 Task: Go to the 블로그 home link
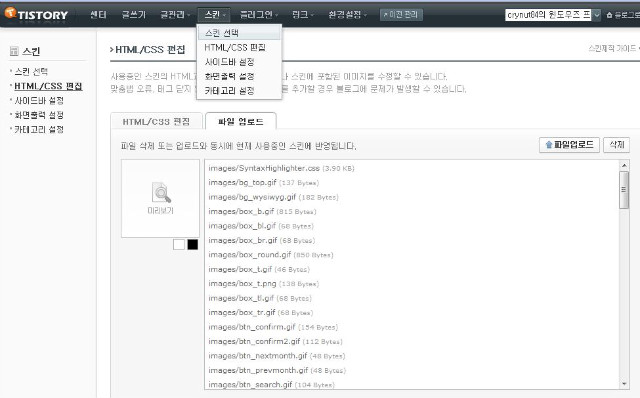point(623,15)
